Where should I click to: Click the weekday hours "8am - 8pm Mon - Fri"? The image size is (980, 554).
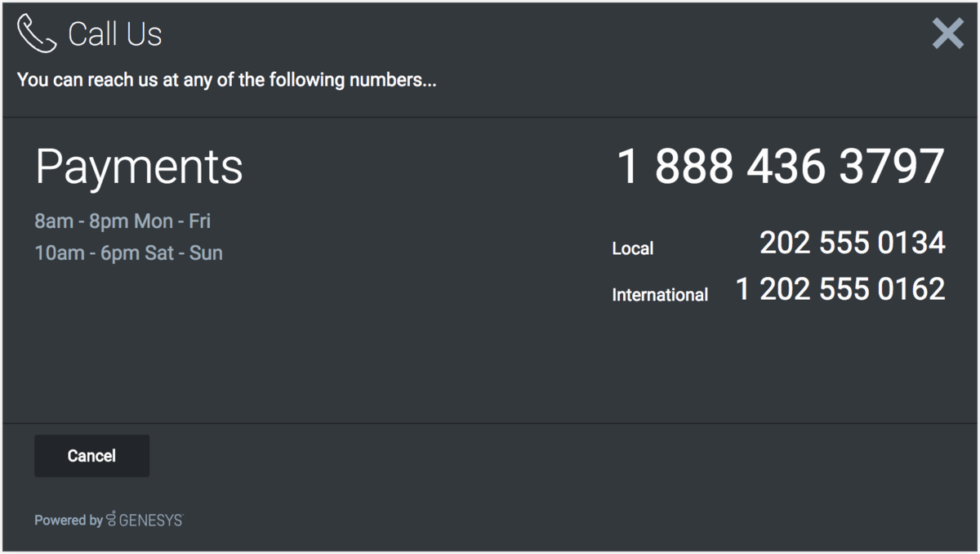[122, 221]
